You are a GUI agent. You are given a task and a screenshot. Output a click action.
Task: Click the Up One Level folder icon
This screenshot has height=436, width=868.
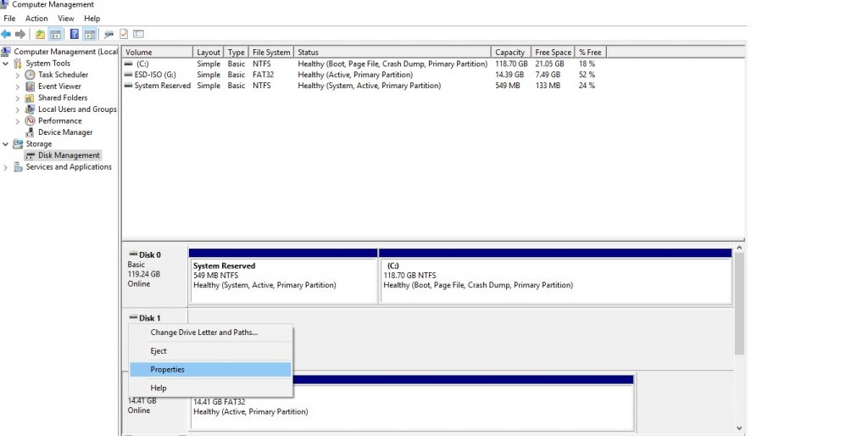coord(40,34)
